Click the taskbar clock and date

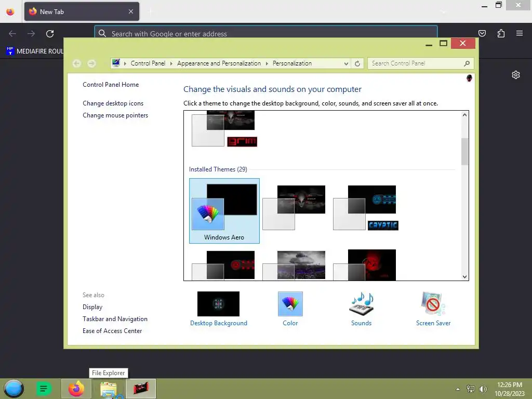point(509,389)
